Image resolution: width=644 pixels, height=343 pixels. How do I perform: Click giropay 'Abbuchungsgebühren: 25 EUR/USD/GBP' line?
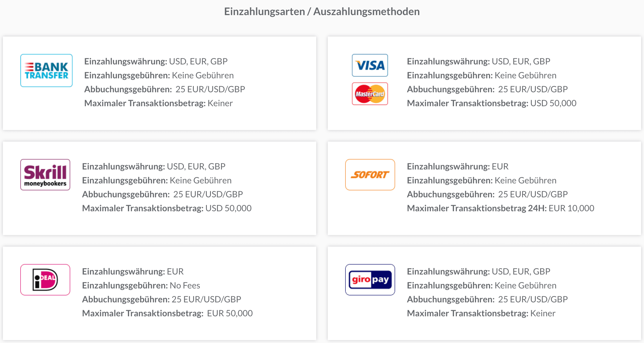click(487, 299)
